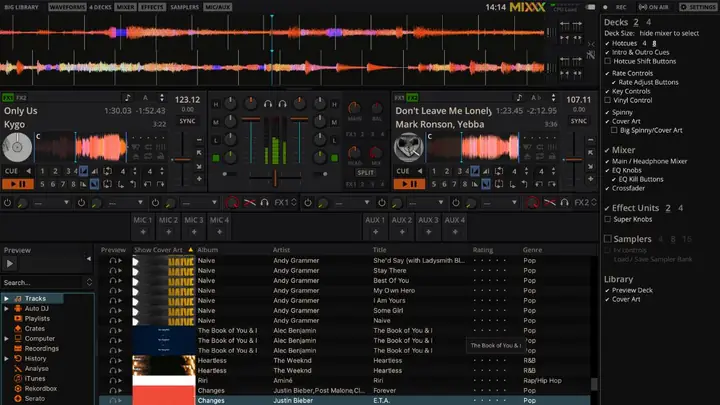720x405 pixels.
Task: Enable Vinyl Control checkbox
Action: (x=608, y=100)
